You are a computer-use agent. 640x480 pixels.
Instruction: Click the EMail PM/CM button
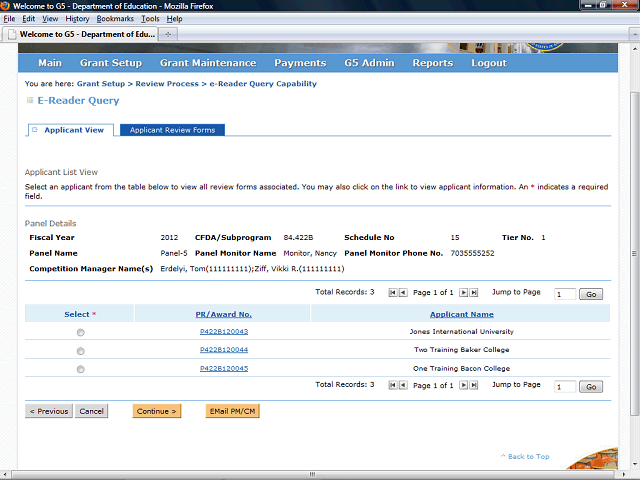[x=232, y=411]
